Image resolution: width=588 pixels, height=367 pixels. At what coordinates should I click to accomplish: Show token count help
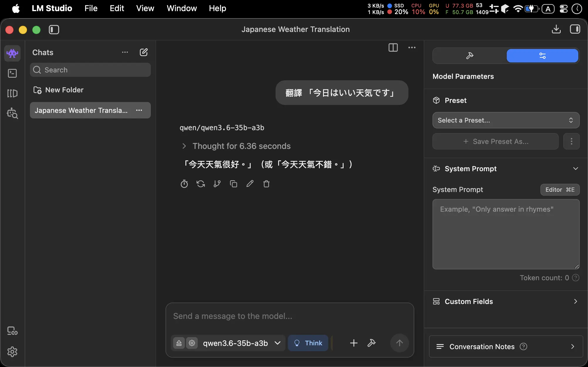click(x=576, y=278)
